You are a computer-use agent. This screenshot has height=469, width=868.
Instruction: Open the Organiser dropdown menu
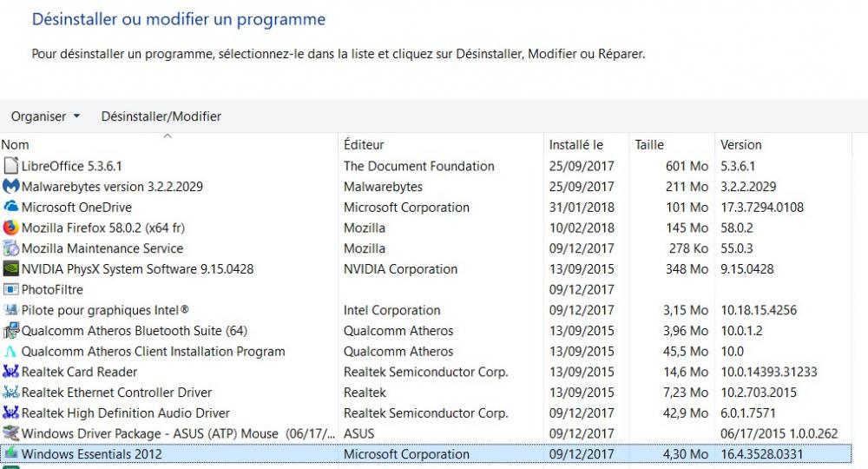(45, 116)
